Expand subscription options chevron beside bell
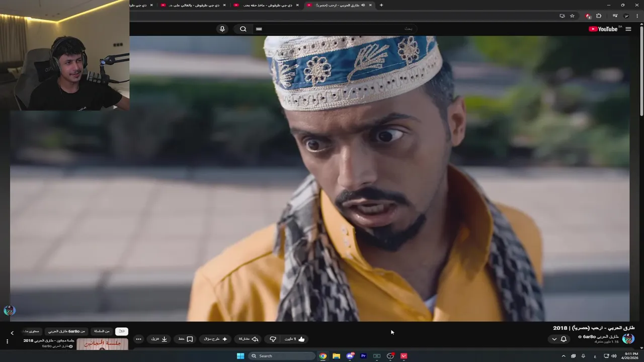The width and height of the screenshot is (644, 362). click(x=554, y=339)
